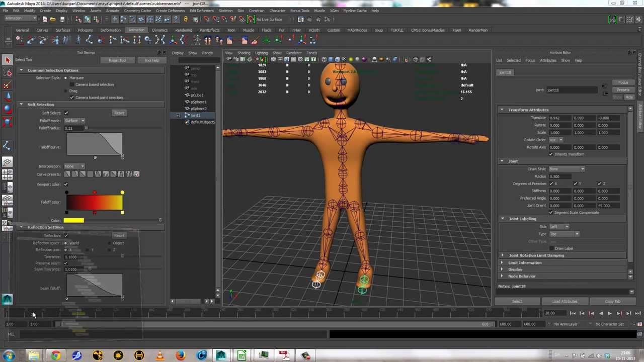Open the Falloff mode dropdown
Viewport: 644px width, 362px height.
[x=74, y=121]
